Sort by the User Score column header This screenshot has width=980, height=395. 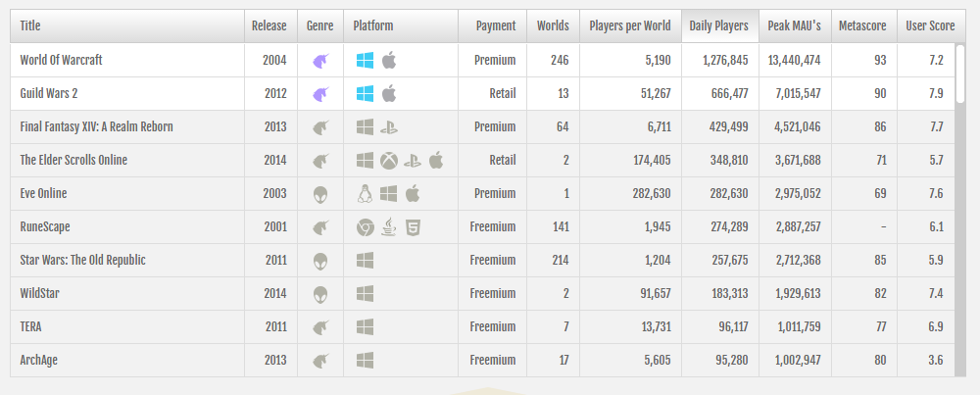[x=931, y=25]
